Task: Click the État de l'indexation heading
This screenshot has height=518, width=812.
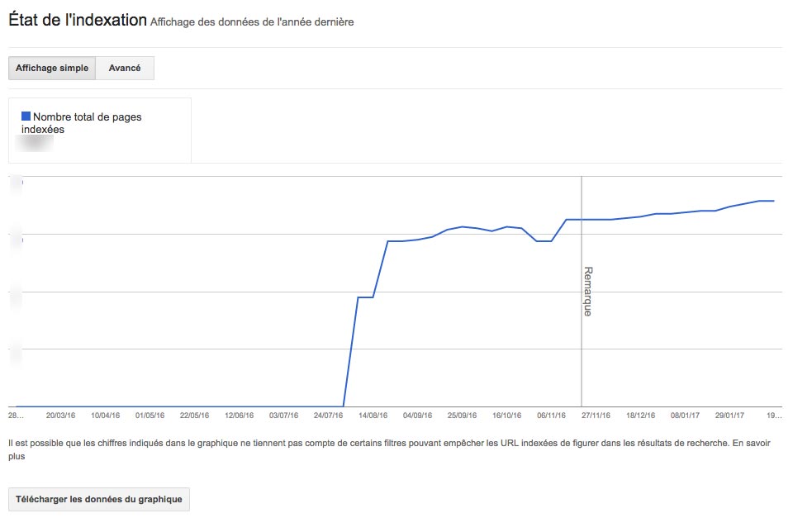Action: (x=77, y=21)
